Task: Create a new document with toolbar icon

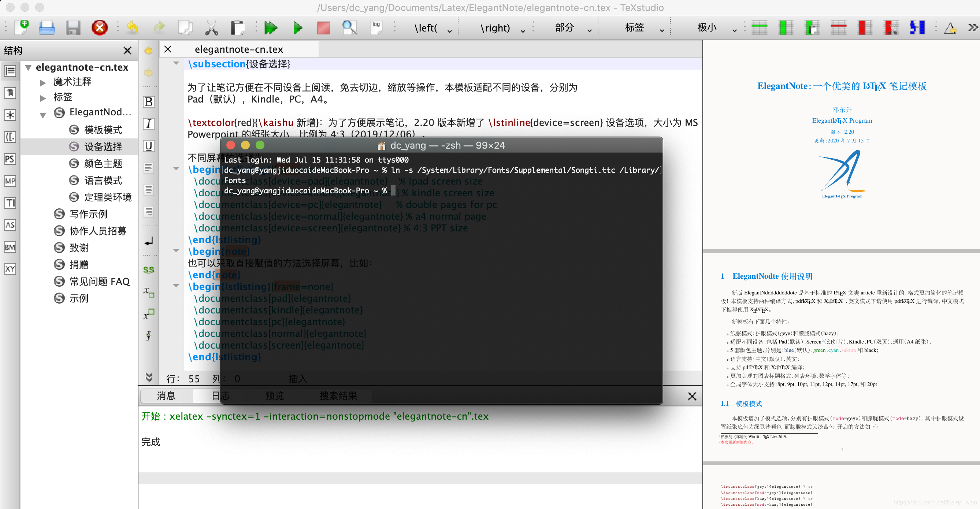Action: coord(21,28)
